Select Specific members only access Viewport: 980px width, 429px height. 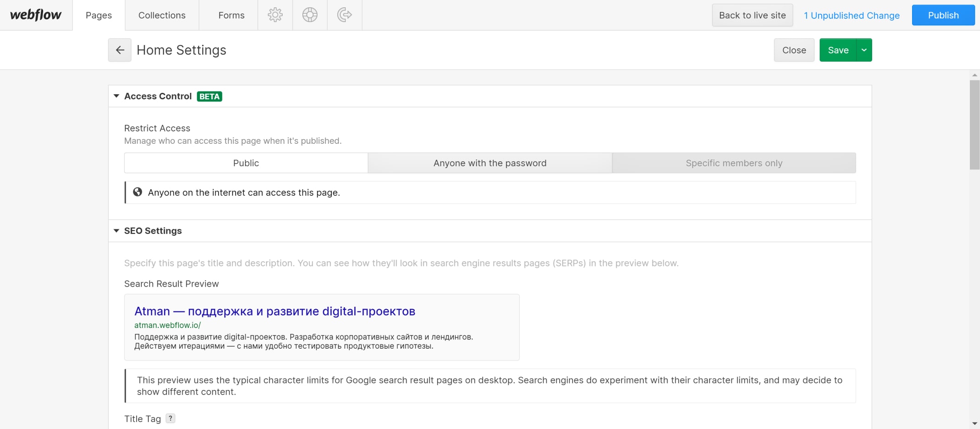[x=734, y=163]
